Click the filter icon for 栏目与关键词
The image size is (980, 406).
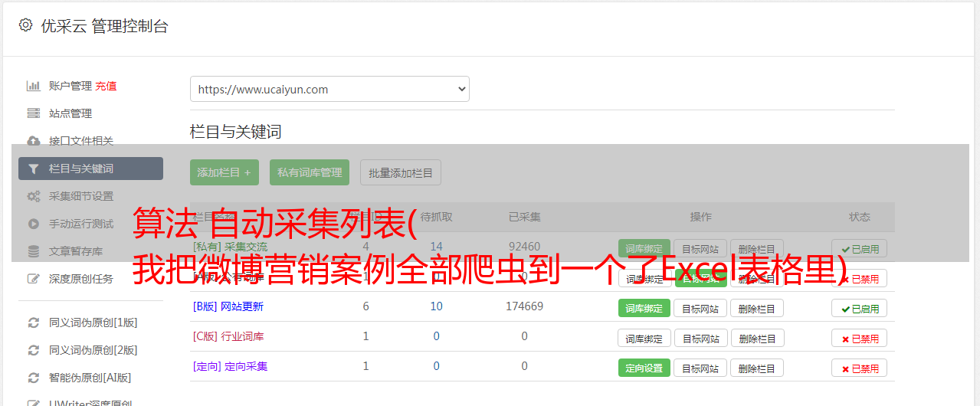pos(34,169)
